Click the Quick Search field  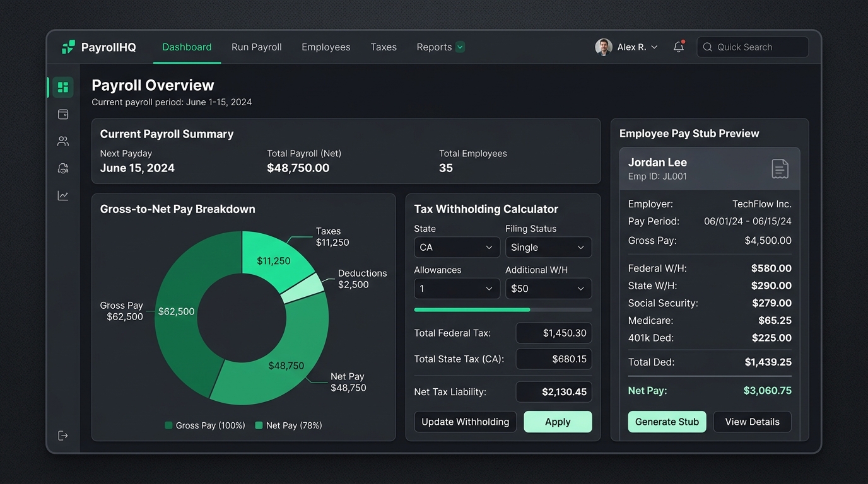pos(753,47)
